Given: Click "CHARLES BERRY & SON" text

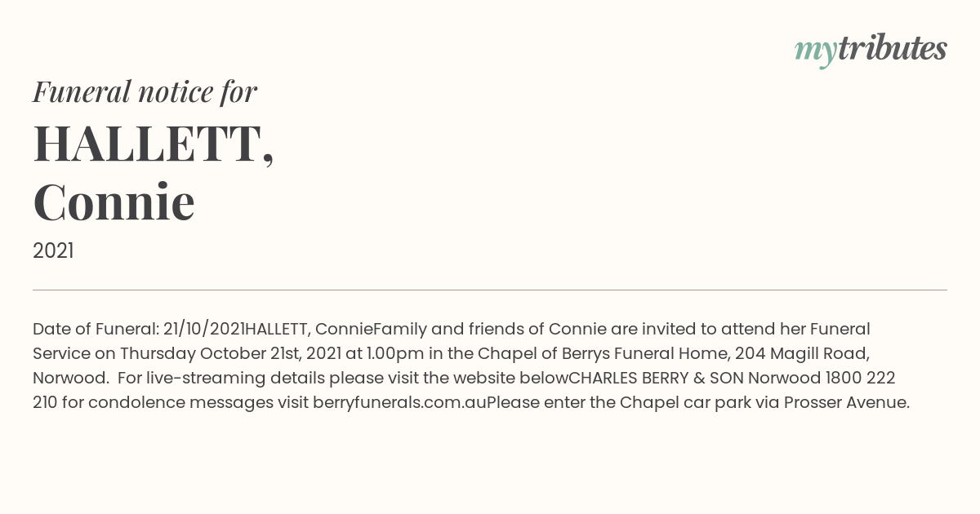Looking at the screenshot, I should click(656, 378).
